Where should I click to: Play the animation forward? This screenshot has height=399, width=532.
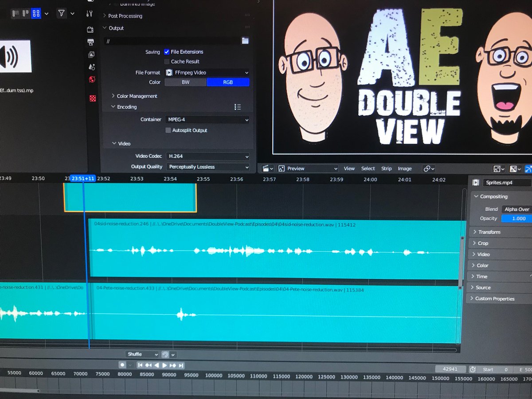(x=164, y=365)
